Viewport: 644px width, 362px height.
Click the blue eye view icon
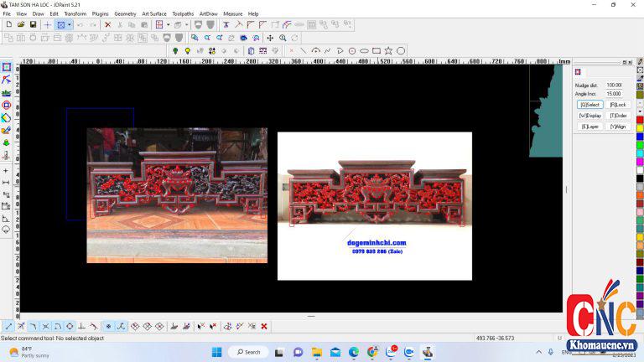(243, 39)
